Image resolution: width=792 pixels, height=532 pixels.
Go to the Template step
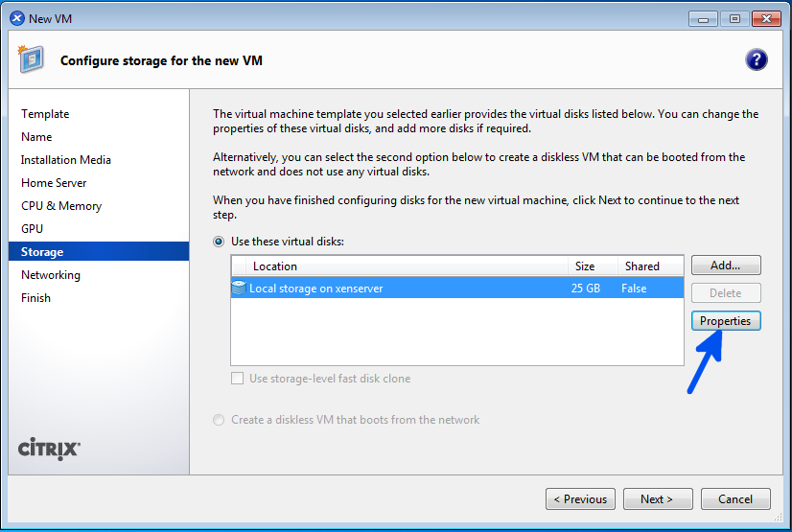[x=45, y=114]
